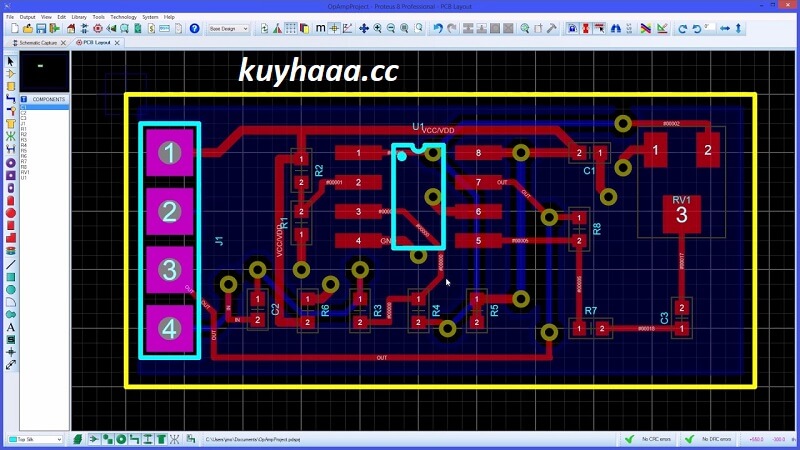Viewport: 800px width, 450px height.
Task: Click the Home page icon
Action: (x=71, y=29)
